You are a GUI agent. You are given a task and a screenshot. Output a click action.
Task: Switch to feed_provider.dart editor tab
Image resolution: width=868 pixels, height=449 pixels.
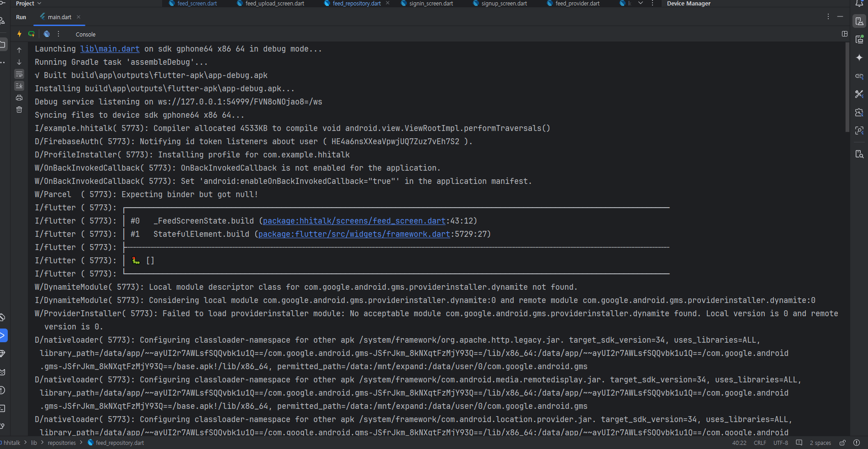pyautogui.click(x=573, y=3)
